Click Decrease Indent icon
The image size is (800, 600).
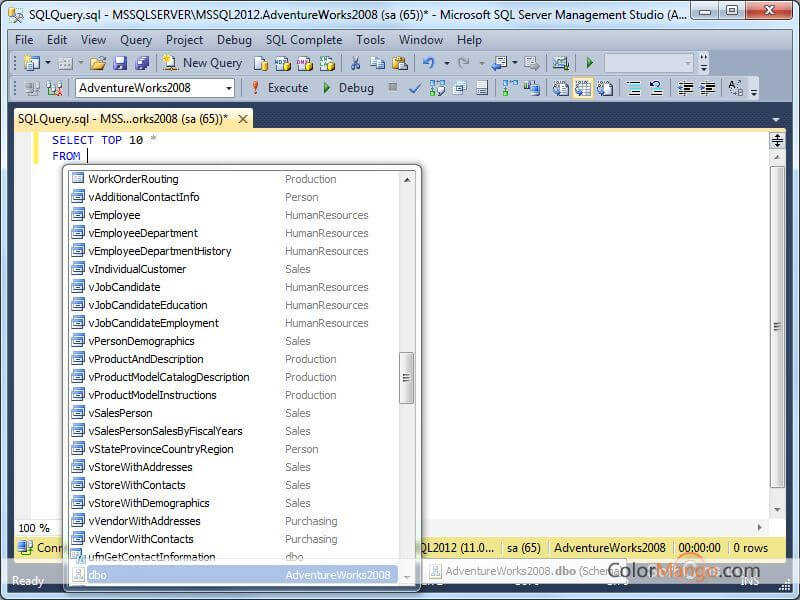point(685,88)
